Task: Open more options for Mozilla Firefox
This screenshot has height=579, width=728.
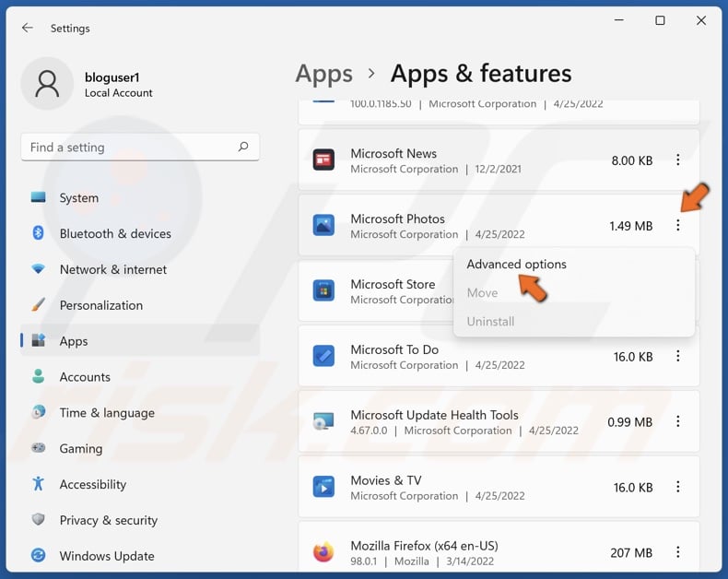Action: tap(678, 552)
